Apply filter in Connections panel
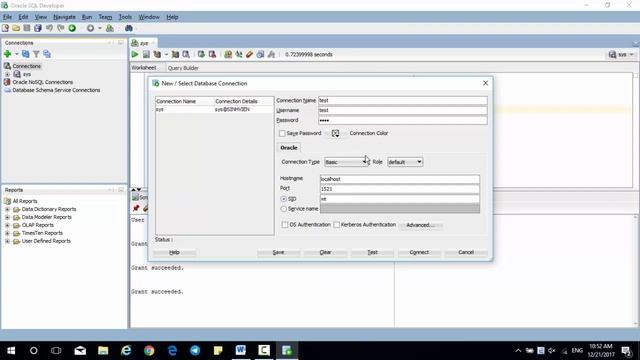The height and width of the screenshot is (360, 640). pos(36,54)
